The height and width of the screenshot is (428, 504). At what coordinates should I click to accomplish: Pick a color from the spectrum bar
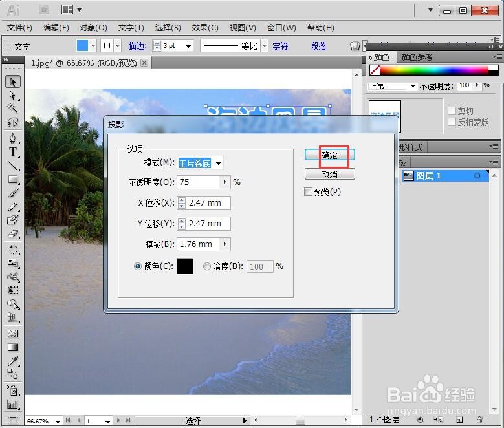coord(434,70)
